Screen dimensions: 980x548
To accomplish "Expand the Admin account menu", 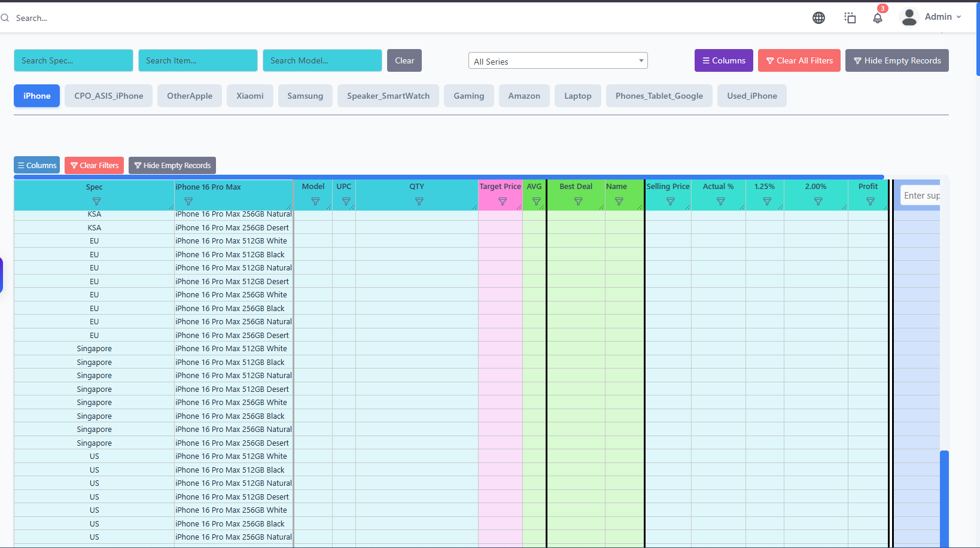I will (x=944, y=17).
